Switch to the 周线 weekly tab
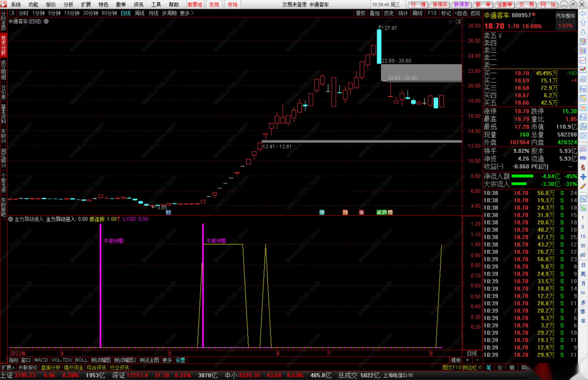Viewport: 588px width, 380px height. pyautogui.click(x=139, y=13)
